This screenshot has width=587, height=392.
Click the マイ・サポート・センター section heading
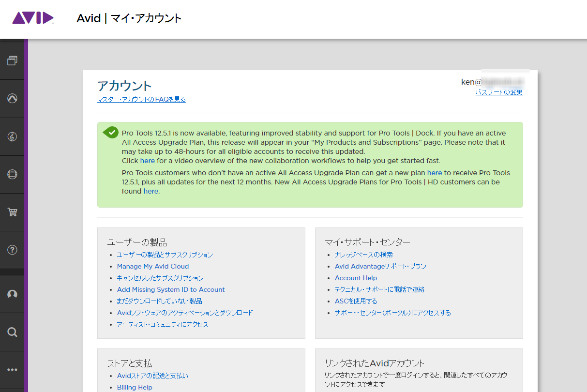367,242
